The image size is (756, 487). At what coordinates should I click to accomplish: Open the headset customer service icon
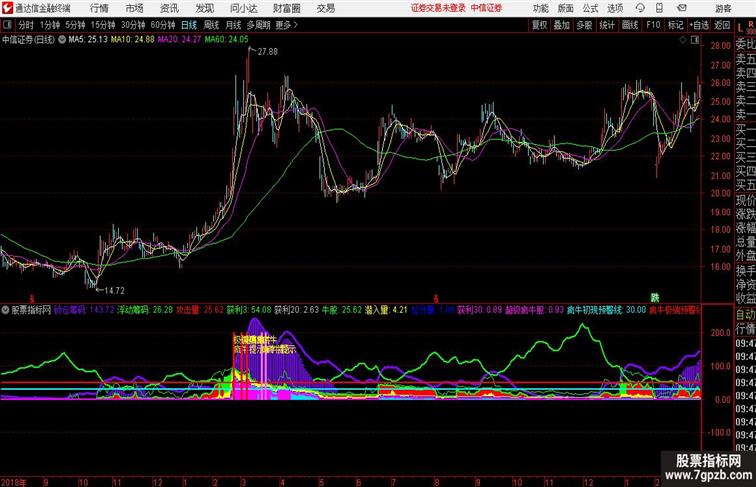(x=640, y=8)
